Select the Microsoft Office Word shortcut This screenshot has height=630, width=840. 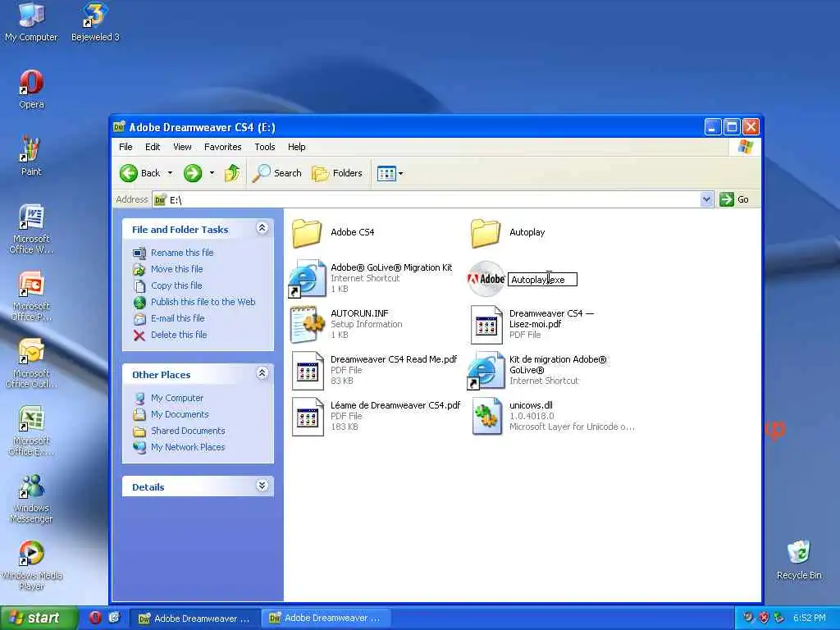31,229
